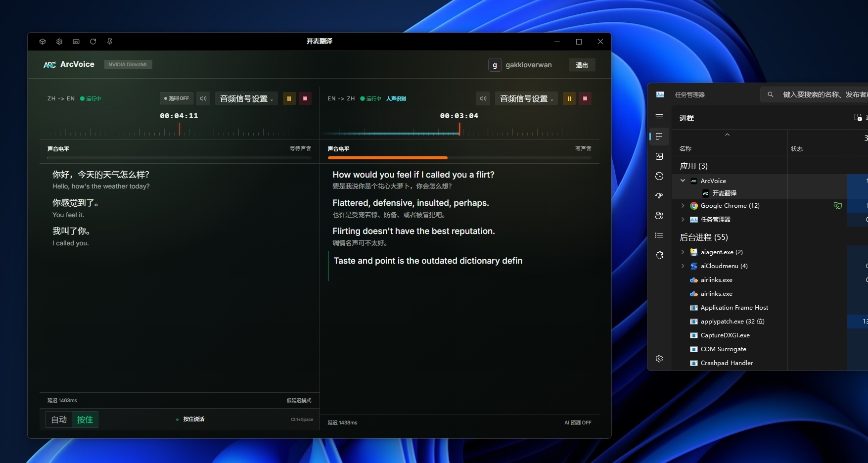Stop the EN -> ZH translation

pyautogui.click(x=585, y=98)
